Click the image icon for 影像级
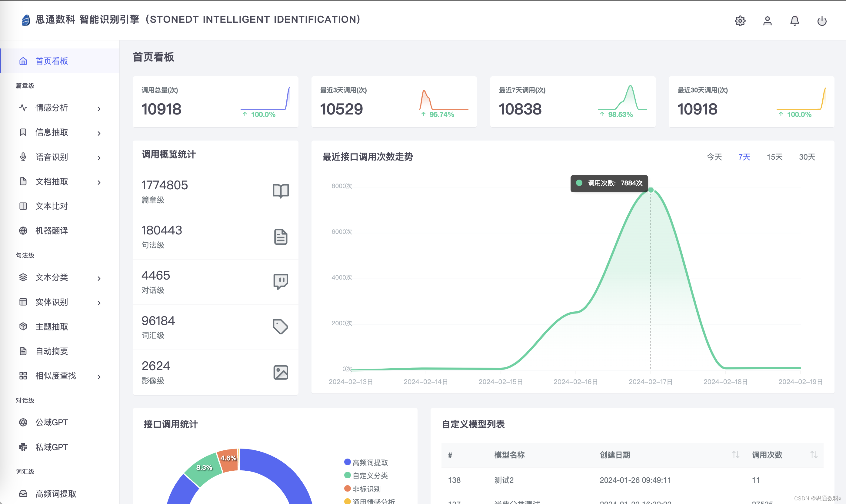This screenshot has width=846, height=504. coord(281,372)
